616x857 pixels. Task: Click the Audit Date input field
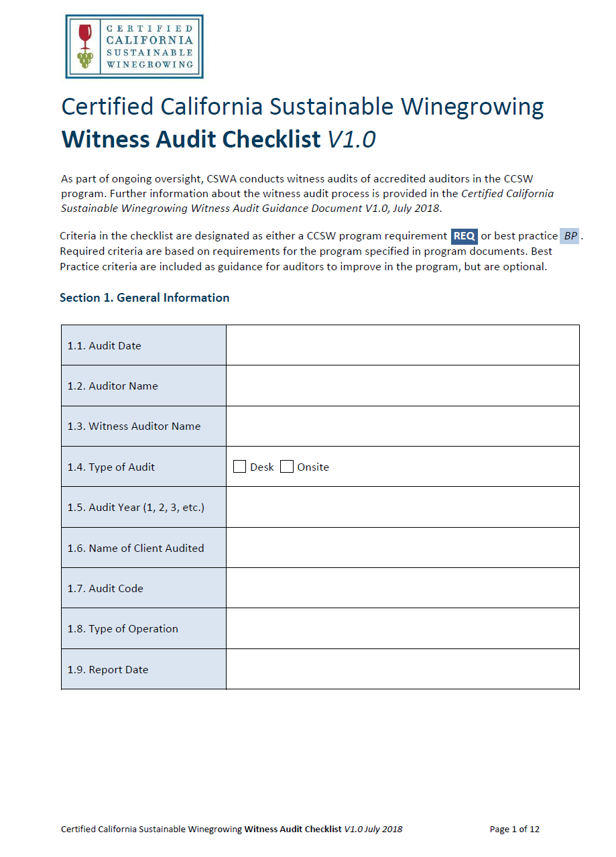click(402, 345)
